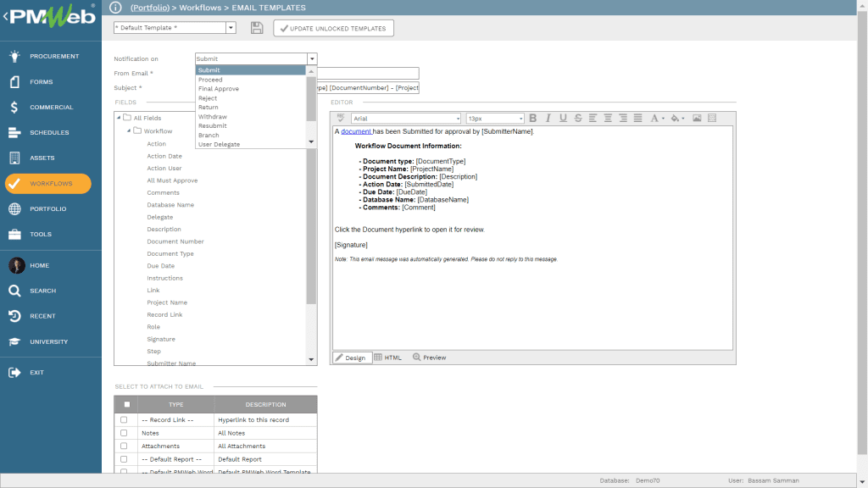The image size is (868, 488).
Task: Check the Record Link attachment checkbox
Action: click(124, 420)
